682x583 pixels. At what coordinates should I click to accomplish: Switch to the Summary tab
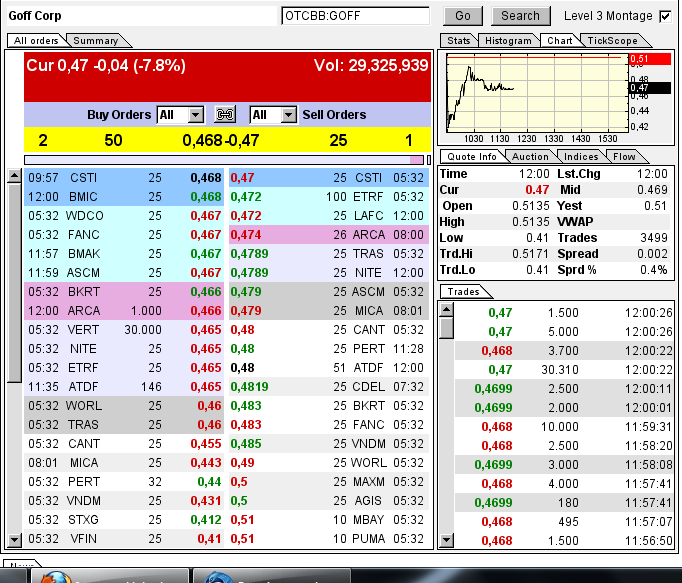(96, 40)
